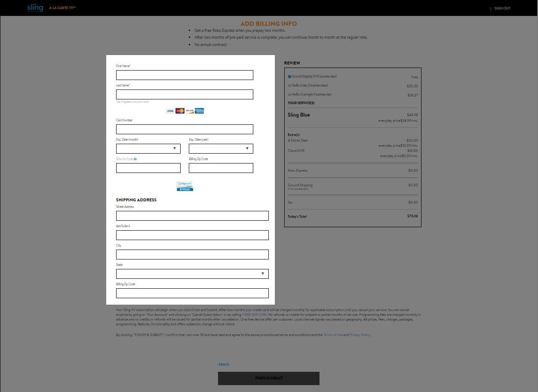Click A LA CARTE TV header item
538x392 pixels.
click(x=62, y=8)
